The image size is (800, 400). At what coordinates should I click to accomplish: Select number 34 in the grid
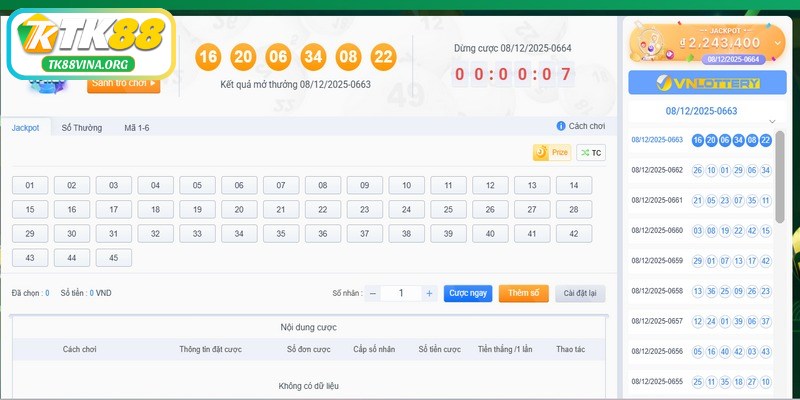pyautogui.click(x=239, y=234)
